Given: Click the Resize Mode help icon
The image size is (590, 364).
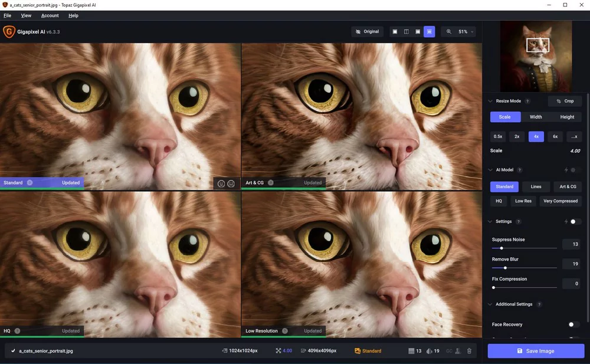Looking at the screenshot, I should point(527,101).
